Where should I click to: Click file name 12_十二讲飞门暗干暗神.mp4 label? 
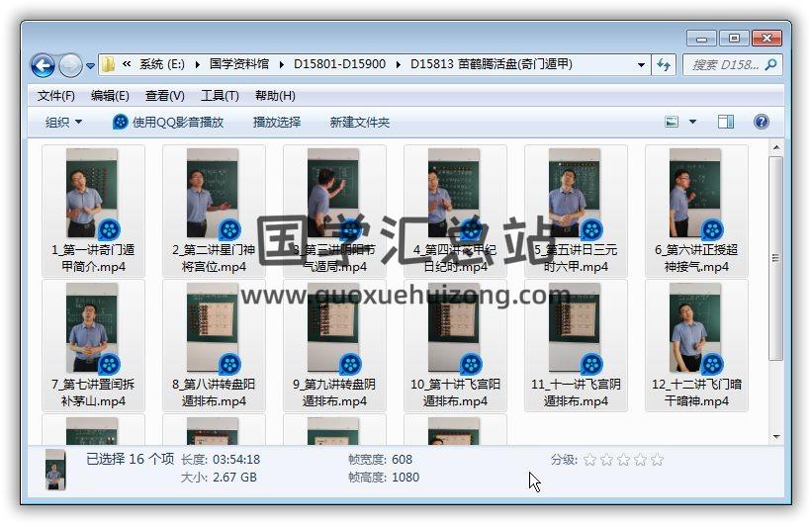pyautogui.click(x=696, y=393)
